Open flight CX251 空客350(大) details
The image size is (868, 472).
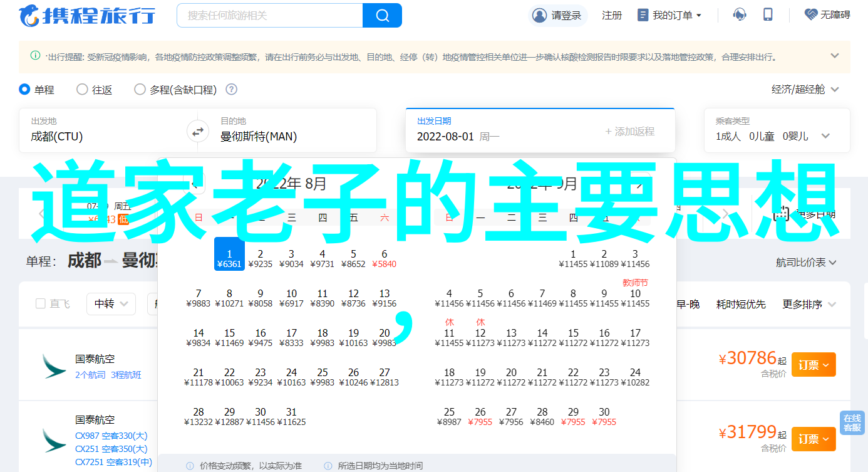(111, 449)
